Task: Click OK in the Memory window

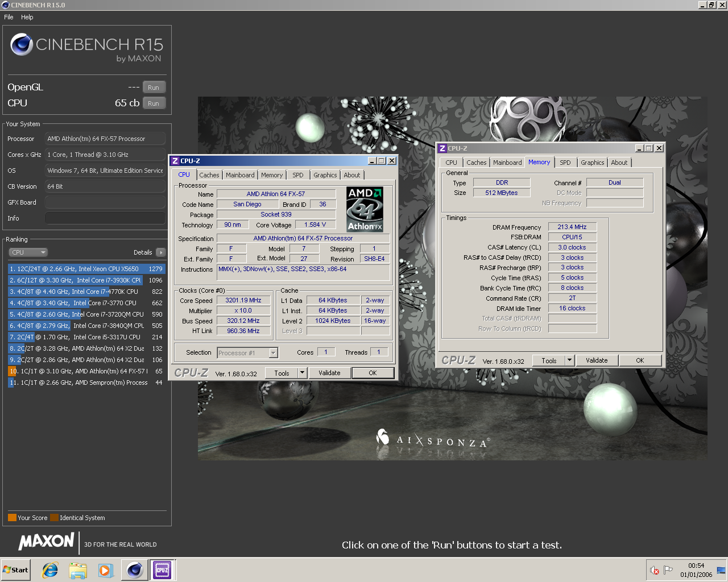Action: pos(640,360)
